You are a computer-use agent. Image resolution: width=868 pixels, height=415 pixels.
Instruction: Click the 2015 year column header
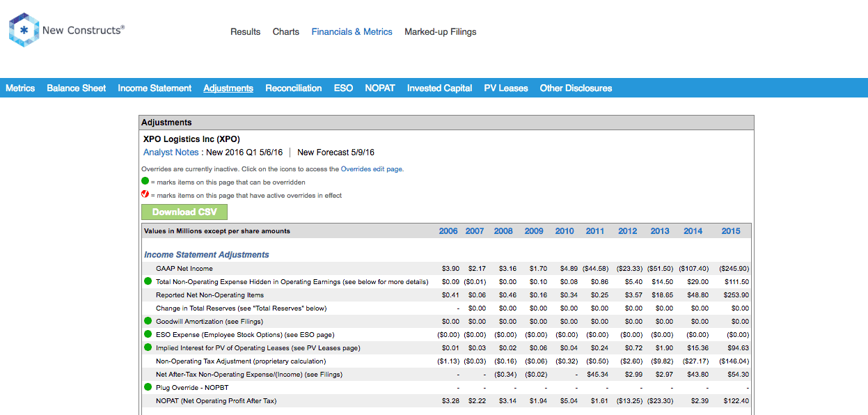[x=731, y=231]
